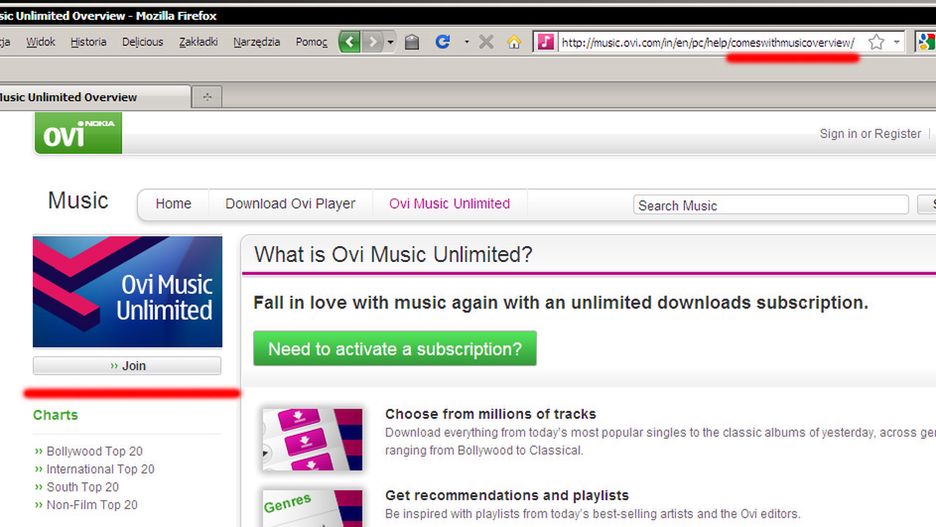Screen dimensions: 936x527
Task: Go to the Home tab in Music navigation
Action: pos(173,204)
